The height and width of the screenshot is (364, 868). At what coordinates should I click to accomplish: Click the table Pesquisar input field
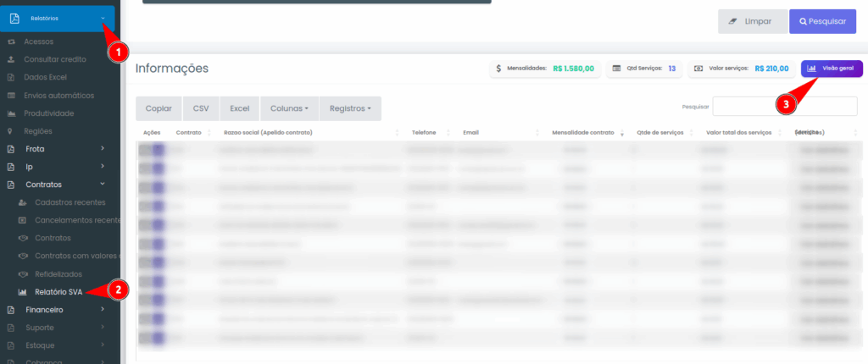[784, 107]
